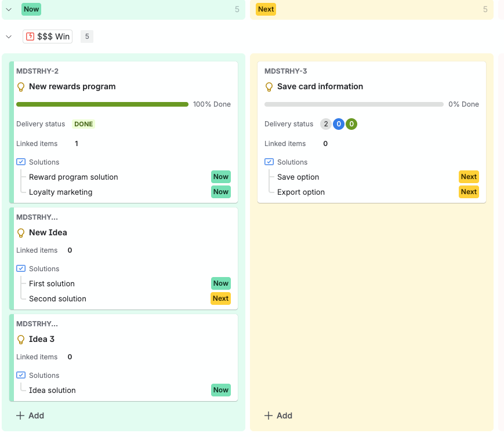504x437 pixels.
Task: Open the New rewards program idea
Action: 72,86
